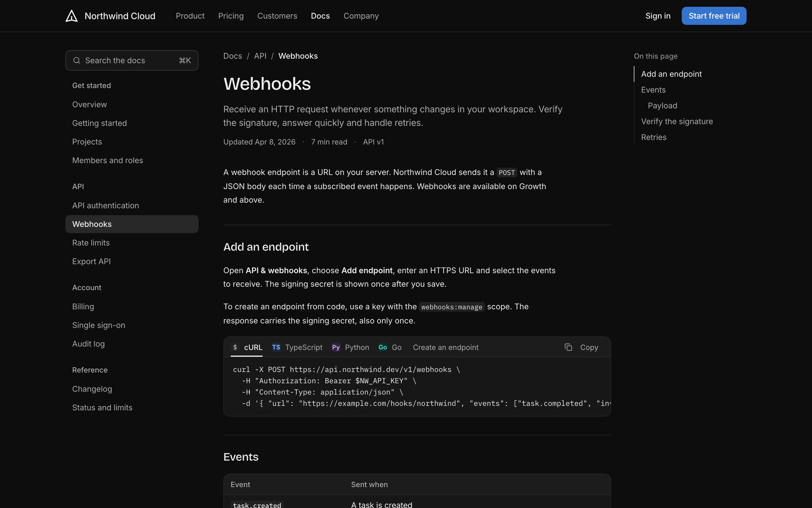Open Customers in the top navigation
The height and width of the screenshot is (508, 812).
pyautogui.click(x=277, y=16)
